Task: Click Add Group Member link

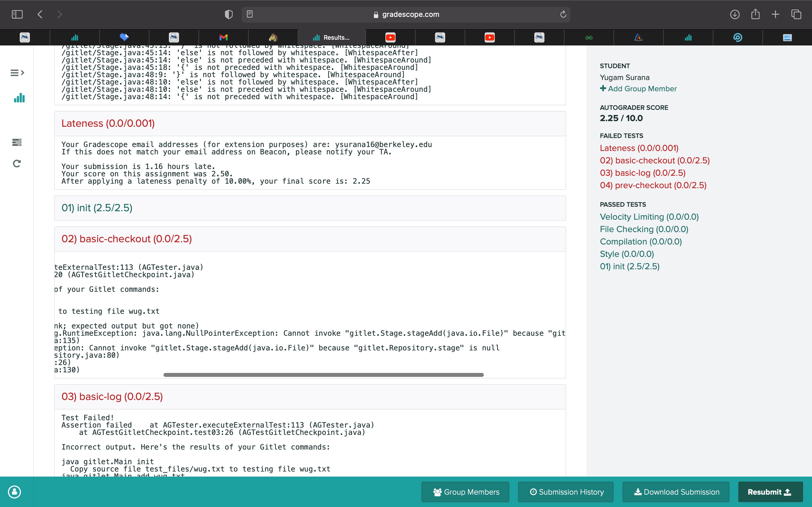Action: tap(638, 88)
